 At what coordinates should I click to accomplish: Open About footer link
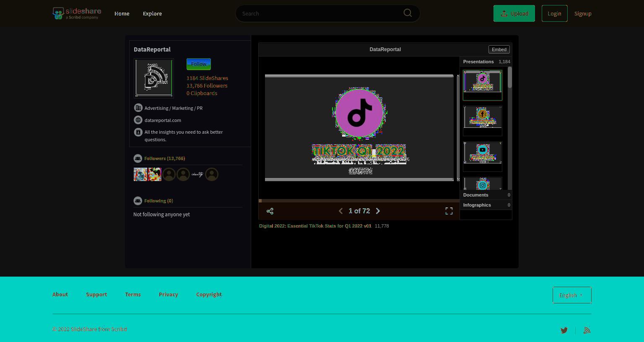60,295
